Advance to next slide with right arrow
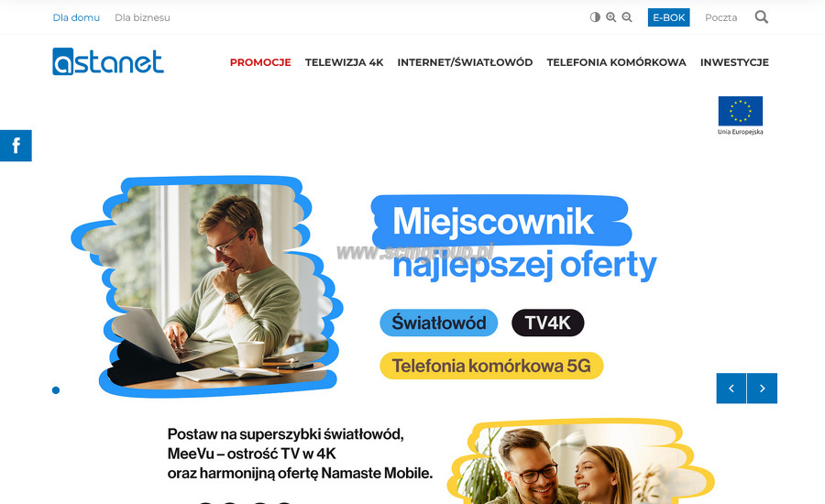This screenshot has height=504, width=825. [763, 389]
